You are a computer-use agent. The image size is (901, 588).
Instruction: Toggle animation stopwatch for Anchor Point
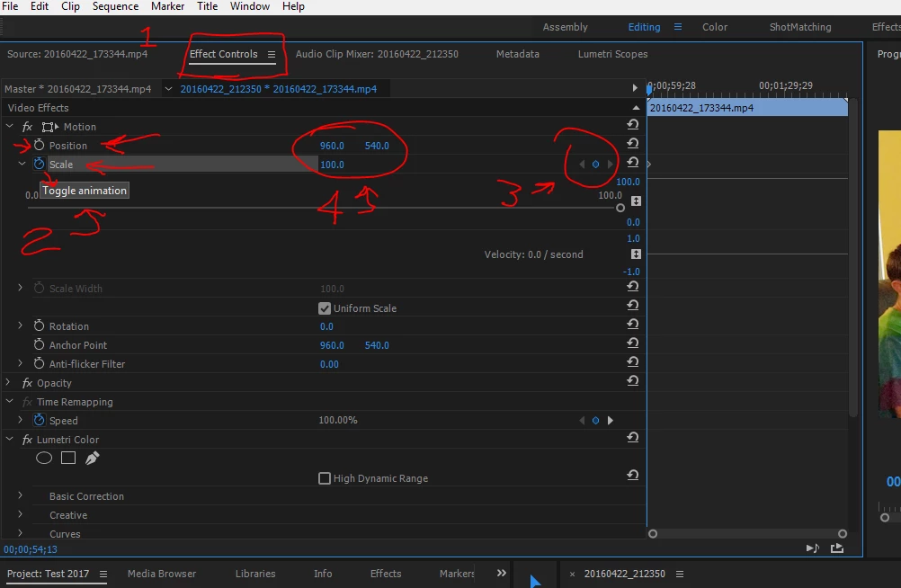[39, 344]
